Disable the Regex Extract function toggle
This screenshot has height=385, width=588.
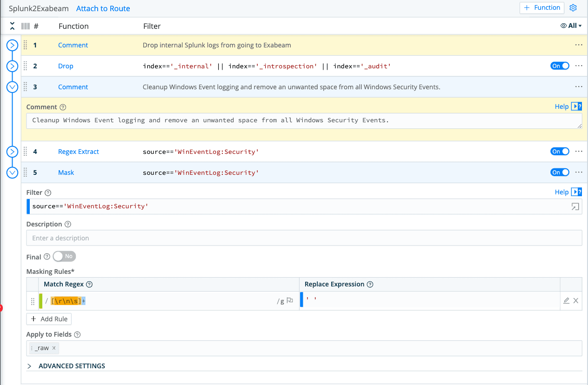[560, 151]
